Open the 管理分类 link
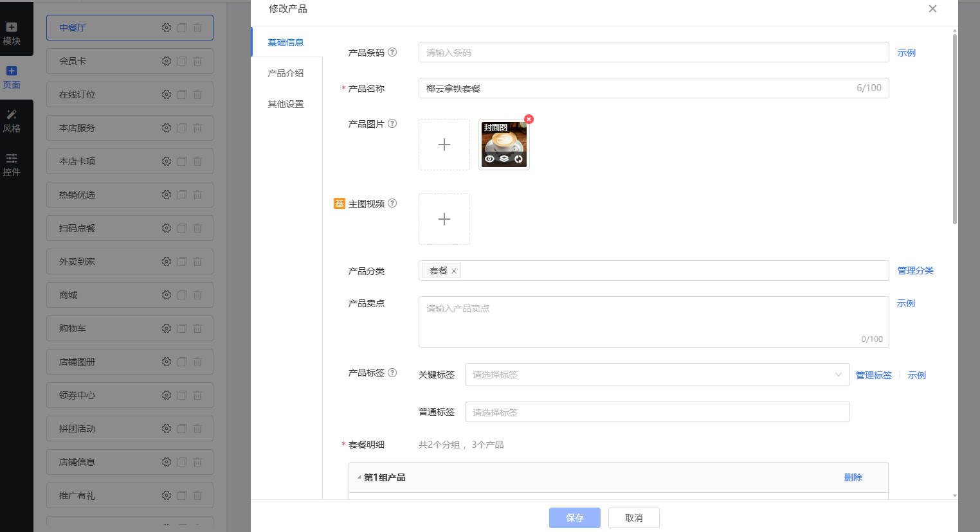The width and height of the screenshot is (980, 532). point(915,270)
